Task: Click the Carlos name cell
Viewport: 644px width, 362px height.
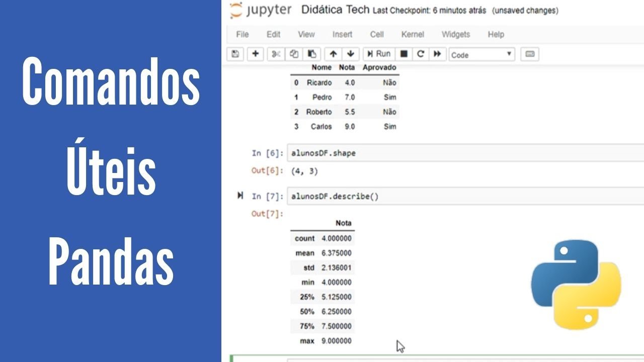Action: [321, 127]
